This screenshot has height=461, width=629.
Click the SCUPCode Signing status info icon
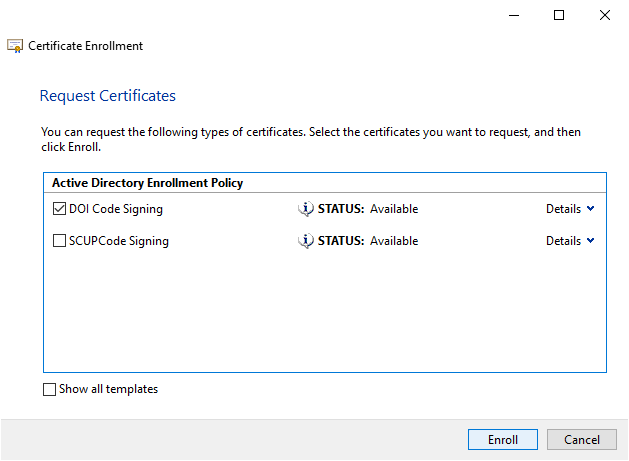306,241
